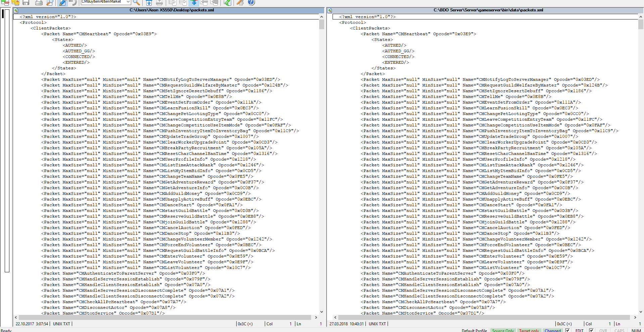This screenshot has width=644, height=332.
Task: Click the right pane file icon beside BDO Server path
Action: click(x=330, y=10)
